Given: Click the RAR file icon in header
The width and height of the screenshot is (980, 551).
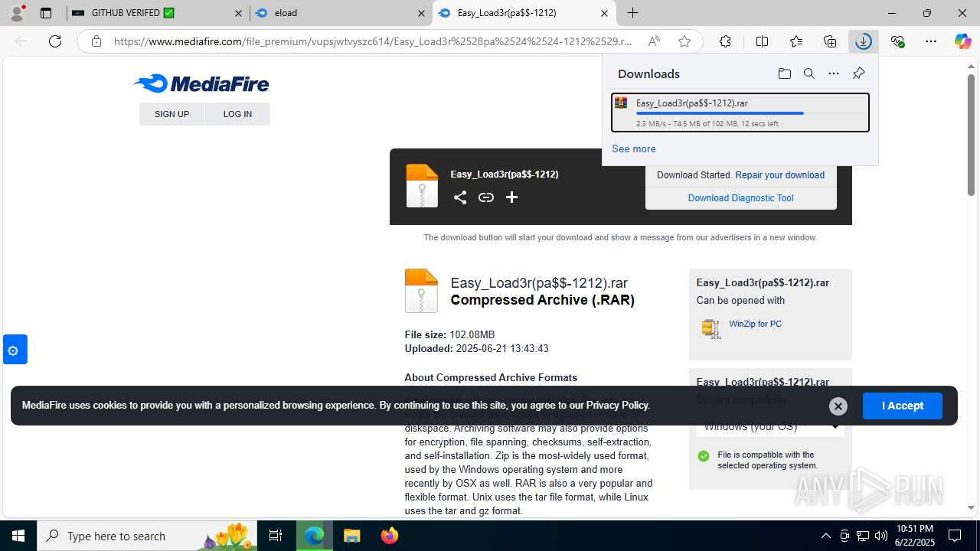Looking at the screenshot, I should pyautogui.click(x=422, y=186).
